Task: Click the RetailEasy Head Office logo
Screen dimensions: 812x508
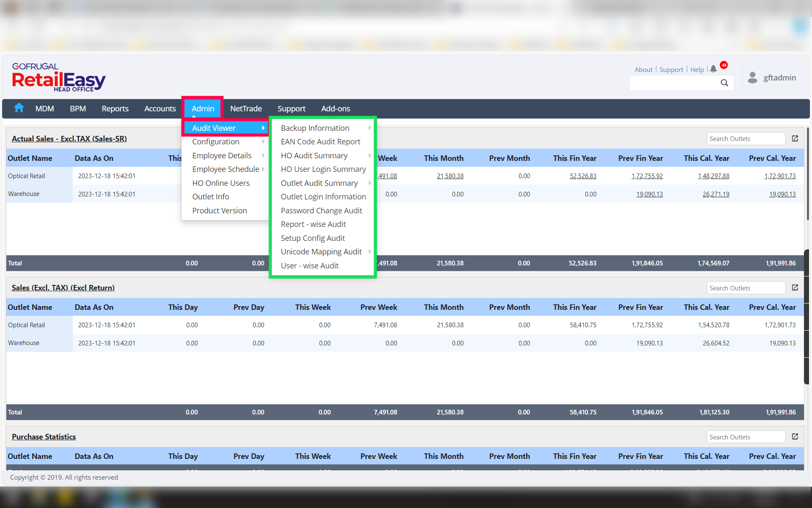Action: pyautogui.click(x=59, y=77)
